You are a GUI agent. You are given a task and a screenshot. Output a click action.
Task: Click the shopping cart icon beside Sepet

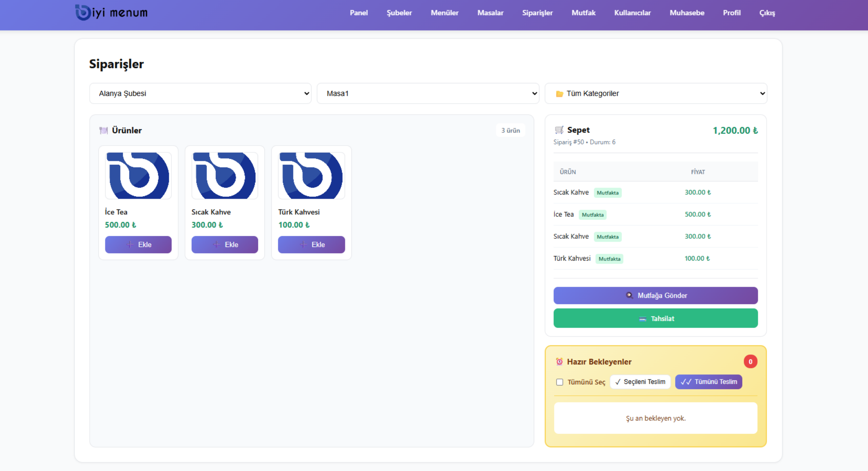click(x=559, y=130)
